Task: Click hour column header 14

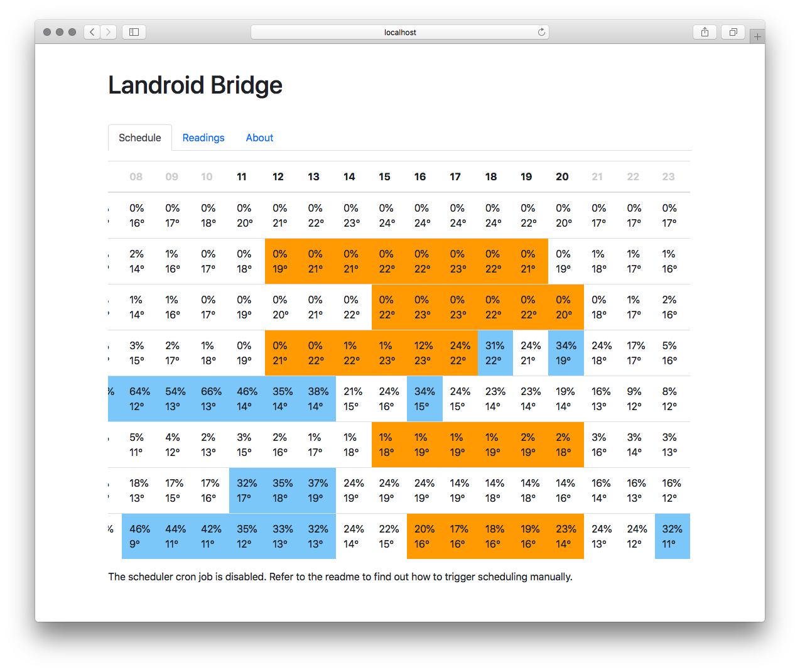Action: 349,176
